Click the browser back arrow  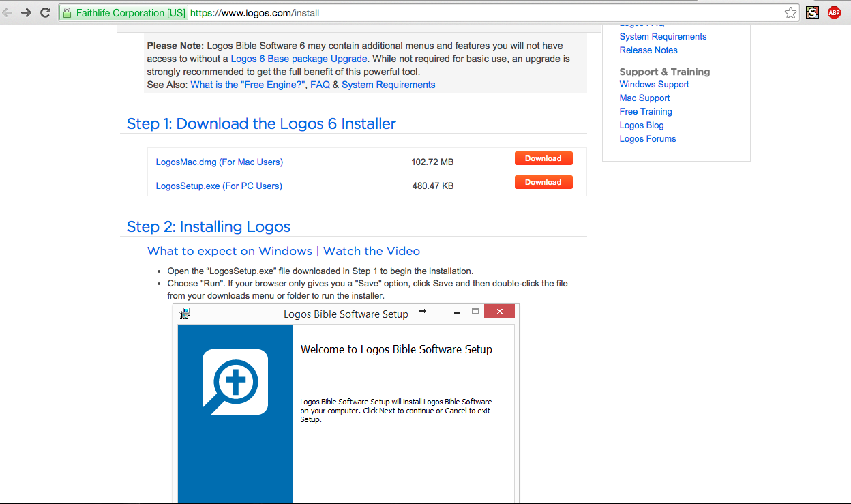coord(7,12)
